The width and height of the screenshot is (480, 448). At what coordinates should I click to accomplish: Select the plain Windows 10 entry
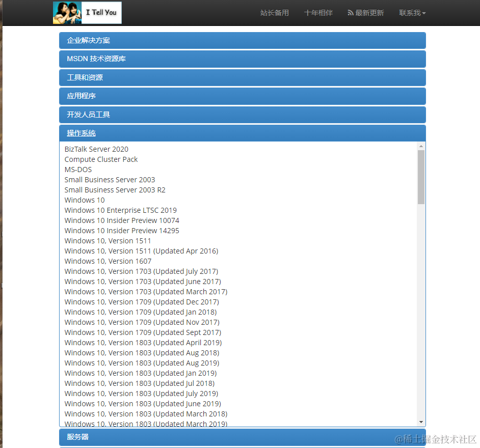click(x=85, y=200)
